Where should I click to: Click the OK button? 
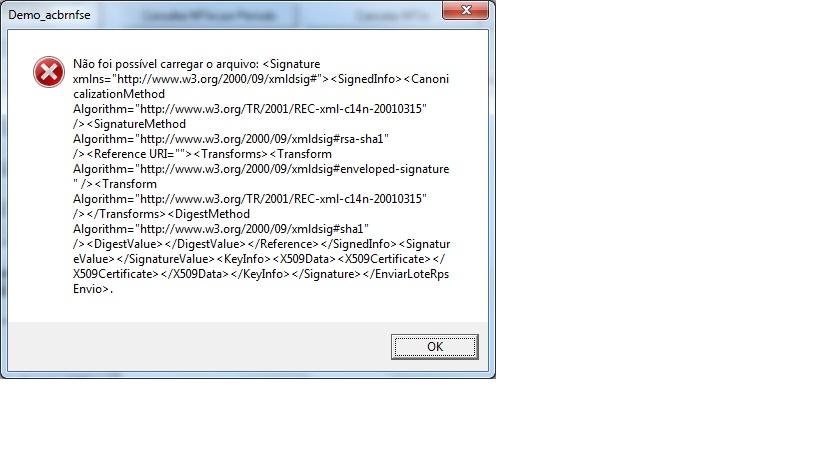pos(435,347)
